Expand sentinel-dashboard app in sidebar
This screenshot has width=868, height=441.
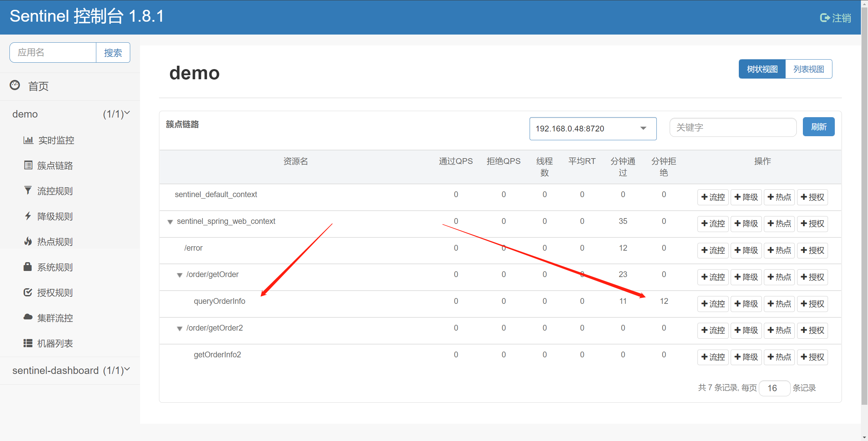tap(70, 370)
